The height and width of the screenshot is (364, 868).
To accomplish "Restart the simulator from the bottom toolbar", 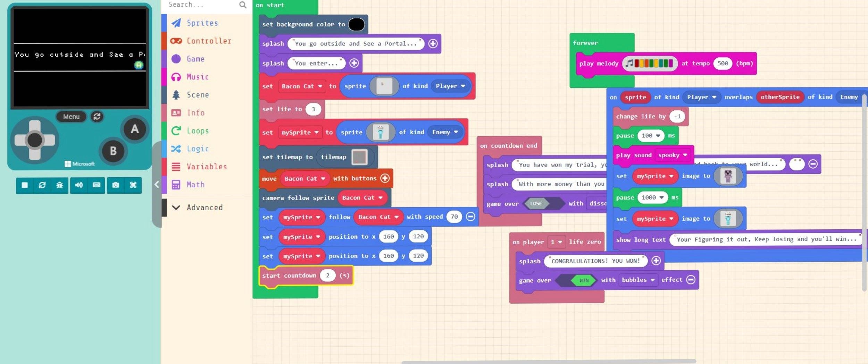I will click(x=42, y=185).
